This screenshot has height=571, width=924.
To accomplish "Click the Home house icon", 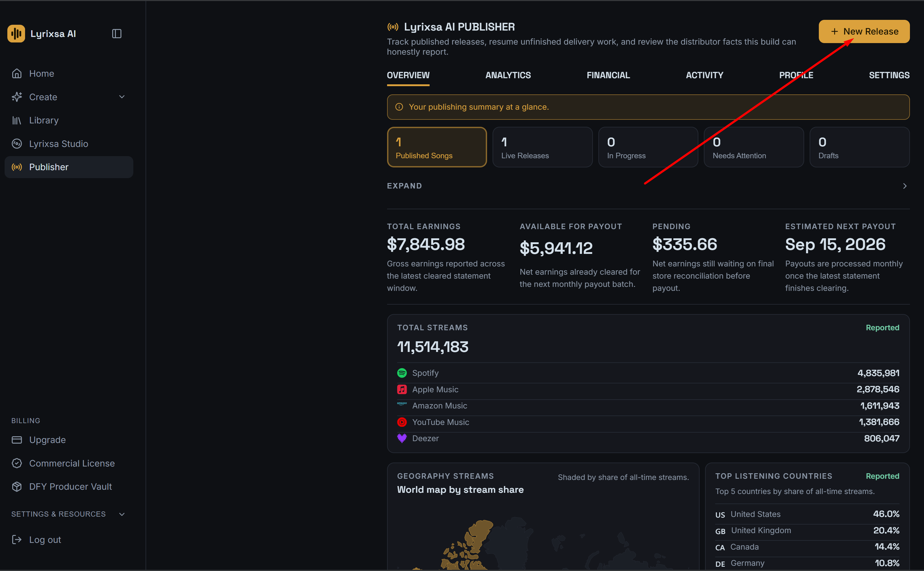I will (17, 73).
